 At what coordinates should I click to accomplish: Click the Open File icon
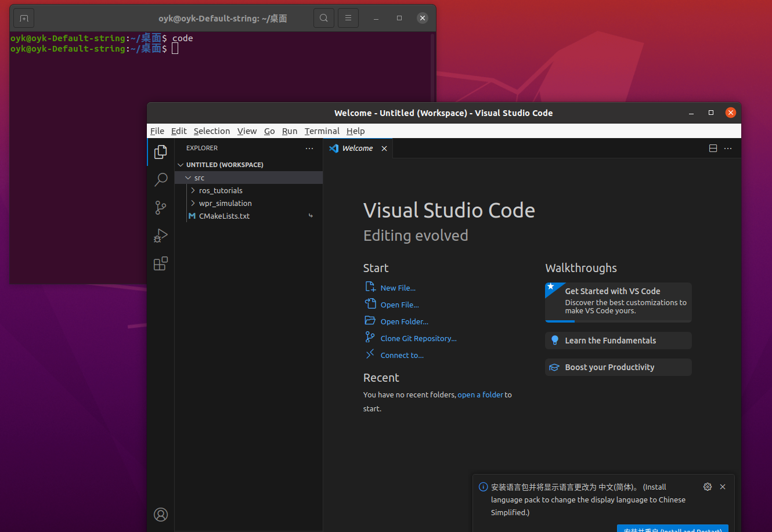tap(370, 304)
